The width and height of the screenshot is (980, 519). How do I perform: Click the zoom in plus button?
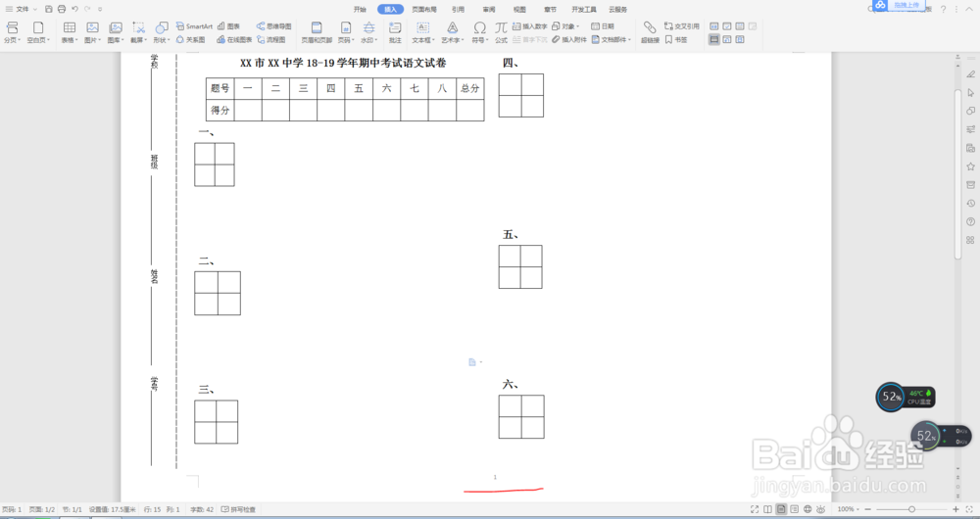click(x=955, y=509)
